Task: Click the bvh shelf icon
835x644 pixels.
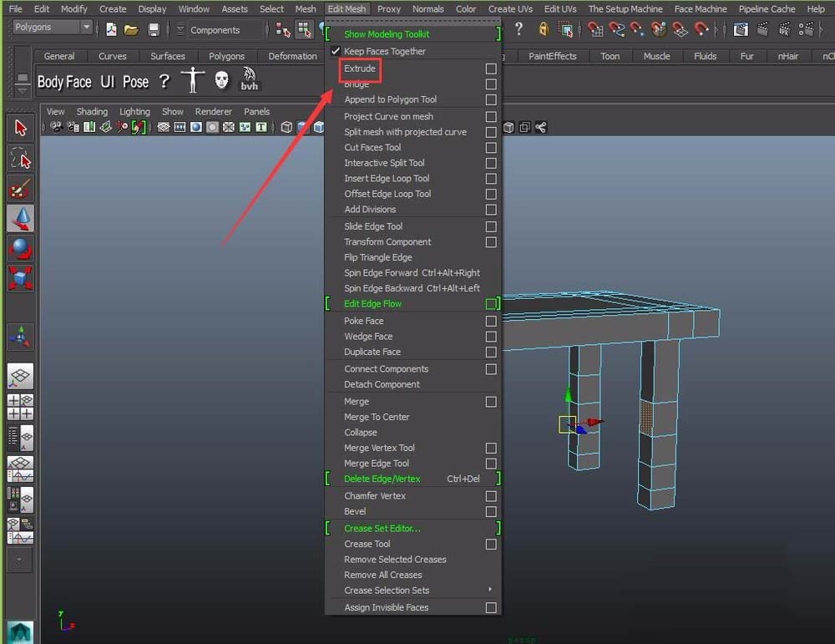Action: click(249, 79)
